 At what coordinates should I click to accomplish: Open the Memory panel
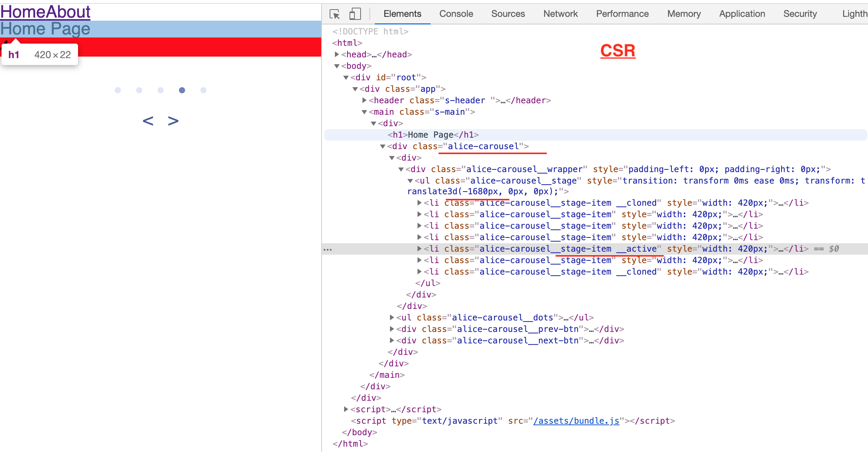click(684, 14)
